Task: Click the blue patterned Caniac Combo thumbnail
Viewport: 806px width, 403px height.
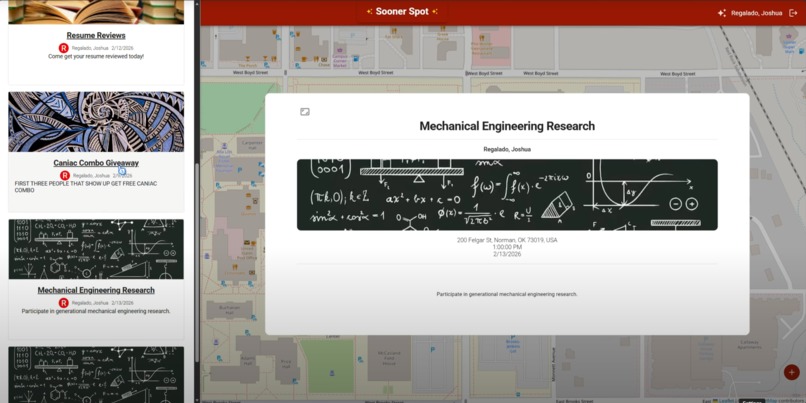Action: (96, 122)
